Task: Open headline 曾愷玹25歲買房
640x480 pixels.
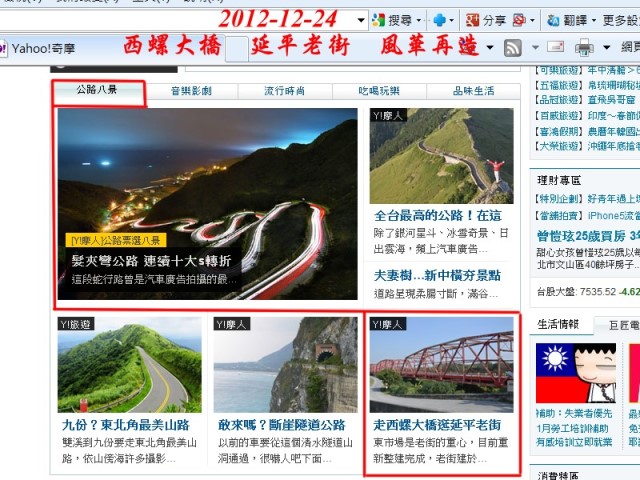Action: coord(588,236)
